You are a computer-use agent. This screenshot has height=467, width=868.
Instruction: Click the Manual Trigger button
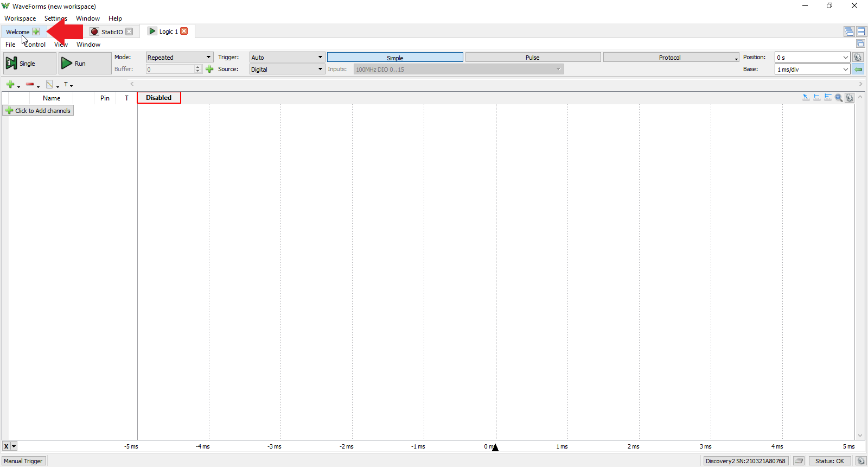(23, 461)
